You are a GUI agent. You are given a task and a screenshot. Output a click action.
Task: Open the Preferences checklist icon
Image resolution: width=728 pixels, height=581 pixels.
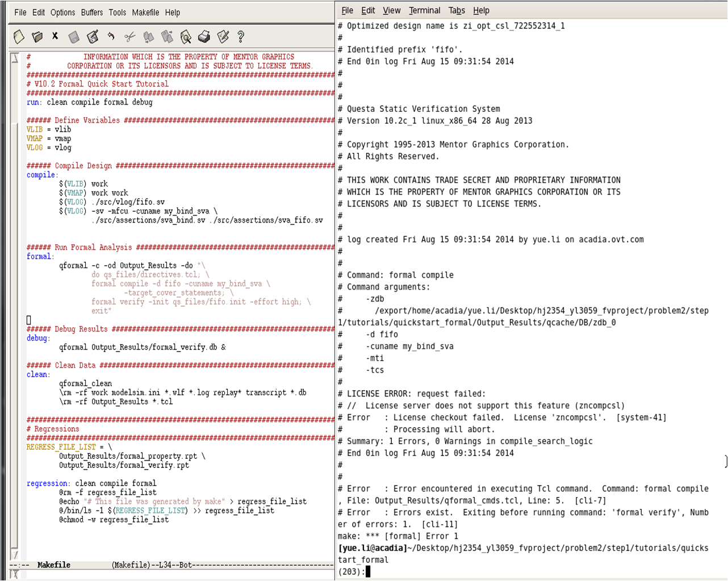coord(223,37)
